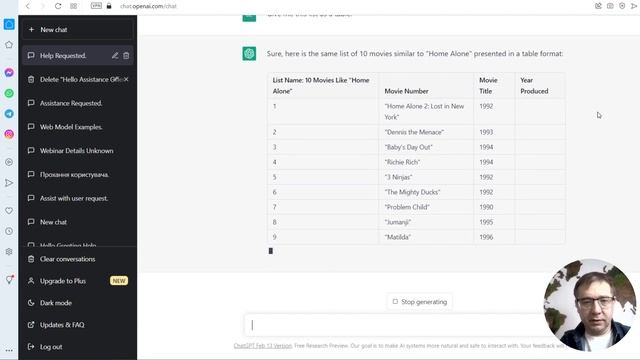Open bookmarks heart icon in browser sidebar
Viewport: 640px width, 360px height.
(x=9, y=211)
